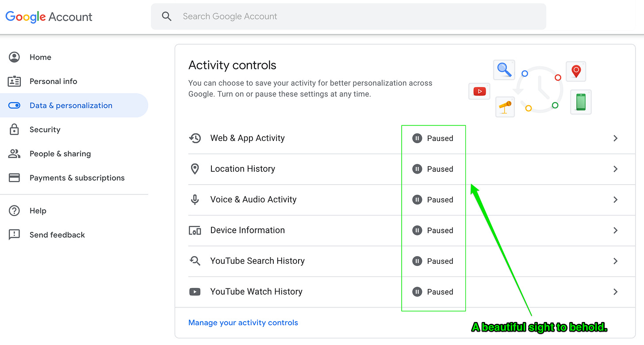The height and width of the screenshot is (345, 644).
Task: Click the Web & App Activity history icon
Action: tap(195, 138)
